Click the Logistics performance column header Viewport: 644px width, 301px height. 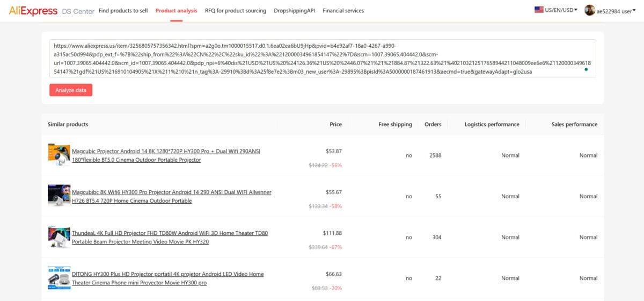492,124
